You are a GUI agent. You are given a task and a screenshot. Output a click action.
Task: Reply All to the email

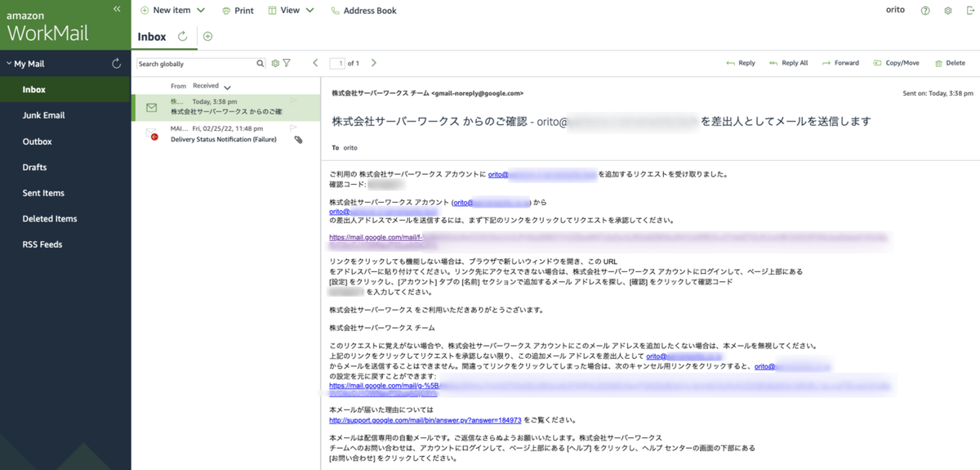point(788,63)
